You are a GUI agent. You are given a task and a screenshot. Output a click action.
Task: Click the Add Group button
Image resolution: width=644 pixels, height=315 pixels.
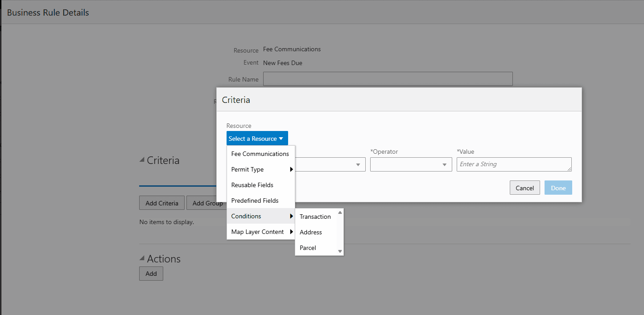pyautogui.click(x=207, y=203)
